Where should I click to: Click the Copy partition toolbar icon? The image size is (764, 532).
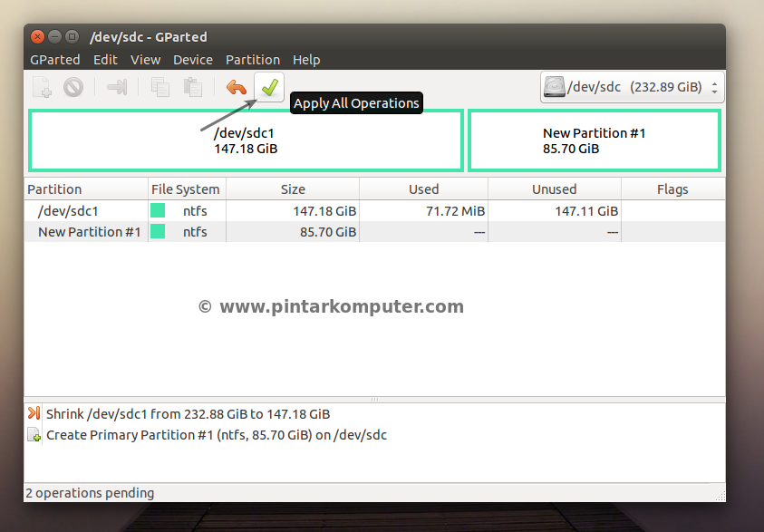click(x=160, y=87)
